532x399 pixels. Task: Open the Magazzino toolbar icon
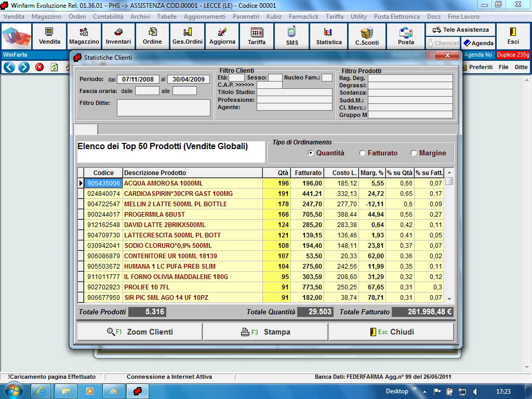(84, 36)
